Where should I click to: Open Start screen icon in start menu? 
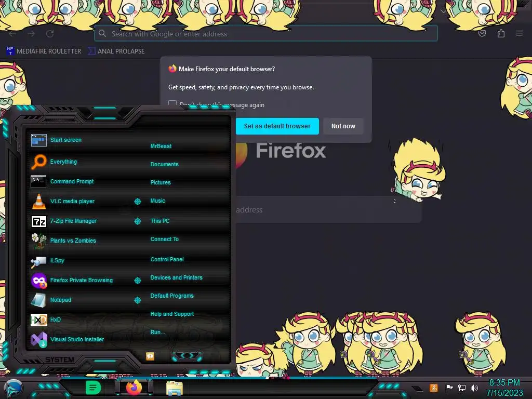38,140
